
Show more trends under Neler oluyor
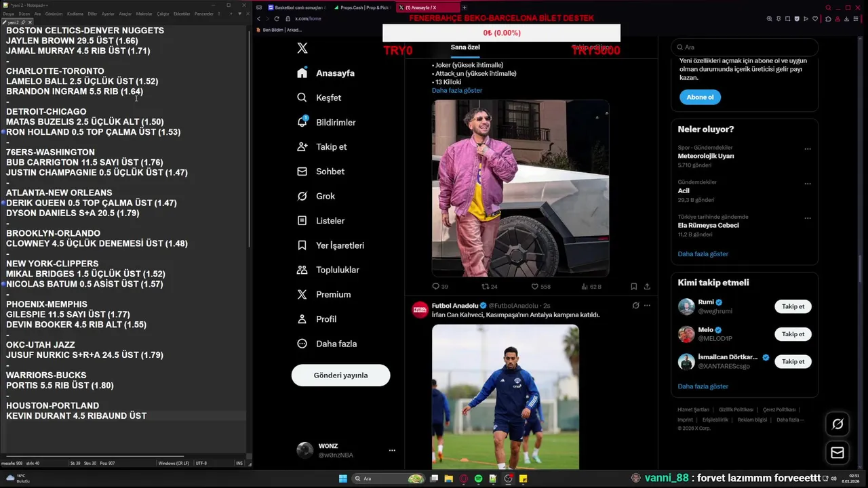(703, 254)
